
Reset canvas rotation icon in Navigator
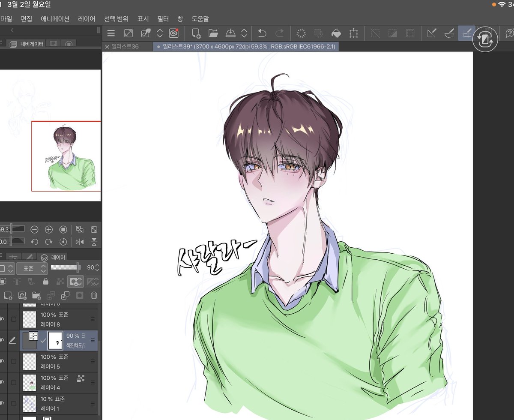tap(63, 242)
